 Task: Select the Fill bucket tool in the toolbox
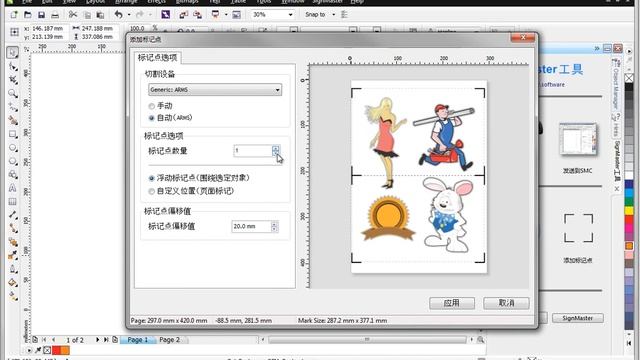tap(13, 282)
